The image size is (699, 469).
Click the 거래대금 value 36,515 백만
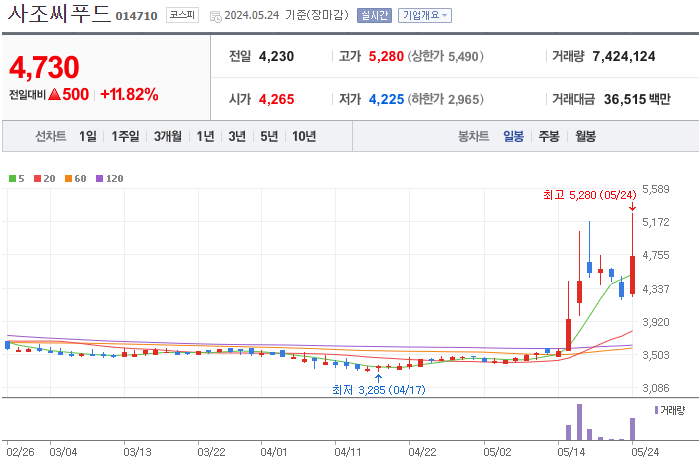point(637,99)
